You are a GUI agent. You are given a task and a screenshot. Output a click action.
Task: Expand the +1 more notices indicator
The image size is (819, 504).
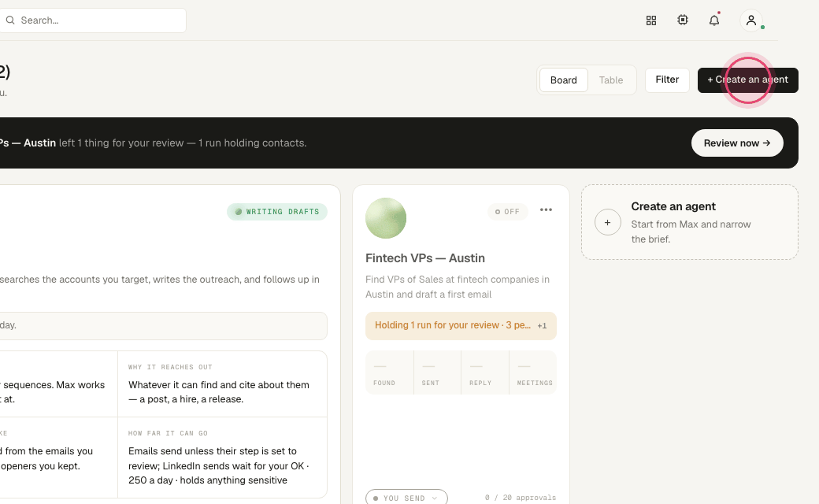coord(542,326)
